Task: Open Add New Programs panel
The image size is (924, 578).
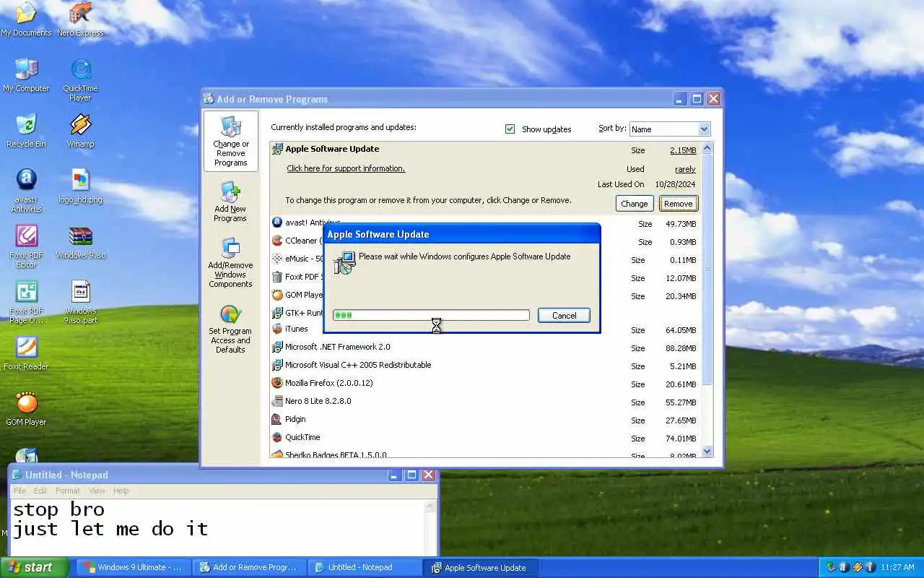Action: click(x=231, y=202)
